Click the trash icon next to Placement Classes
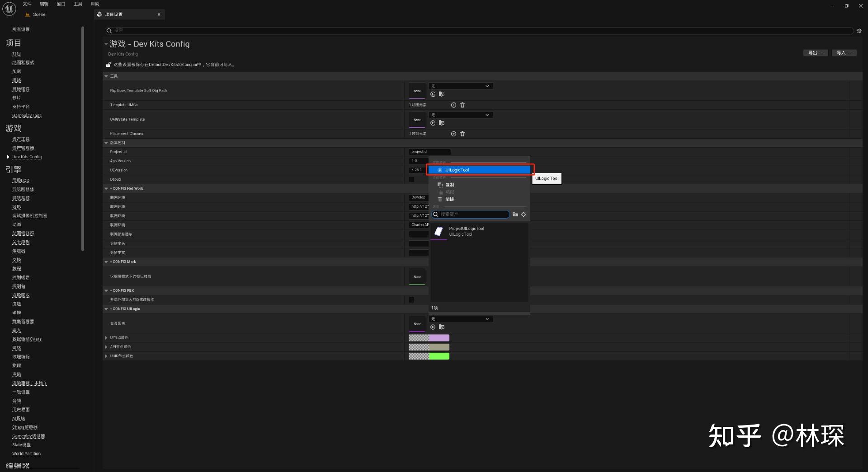This screenshot has height=472, width=868. pyautogui.click(x=462, y=134)
